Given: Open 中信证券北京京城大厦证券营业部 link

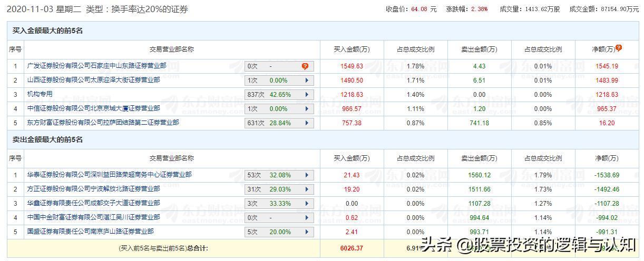Looking at the screenshot, I should [93, 108].
